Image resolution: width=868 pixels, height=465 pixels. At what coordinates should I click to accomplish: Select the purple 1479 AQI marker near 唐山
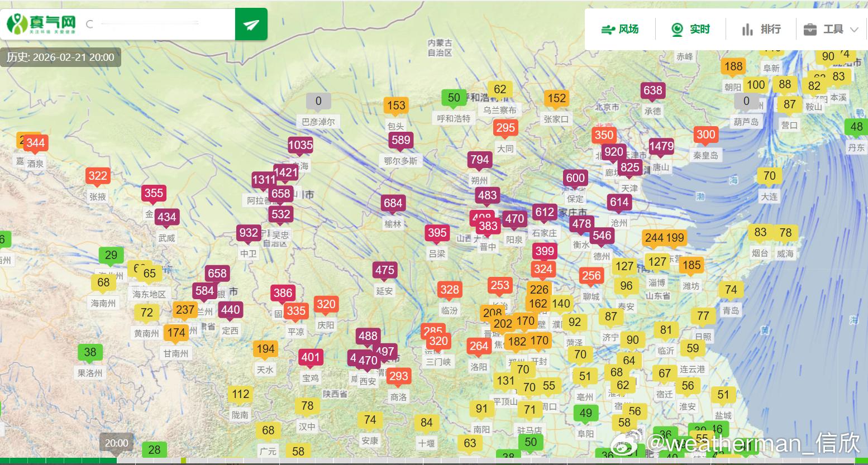[x=662, y=146]
